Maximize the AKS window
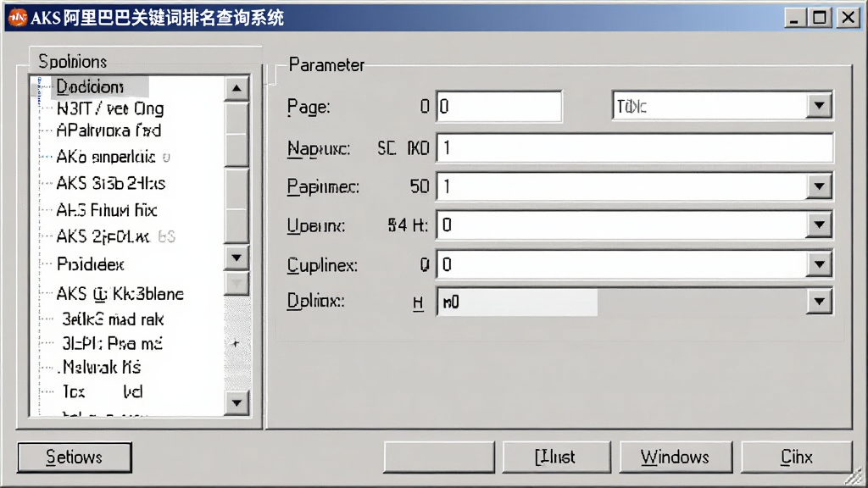The height and width of the screenshot is (488, 868). 820,18
